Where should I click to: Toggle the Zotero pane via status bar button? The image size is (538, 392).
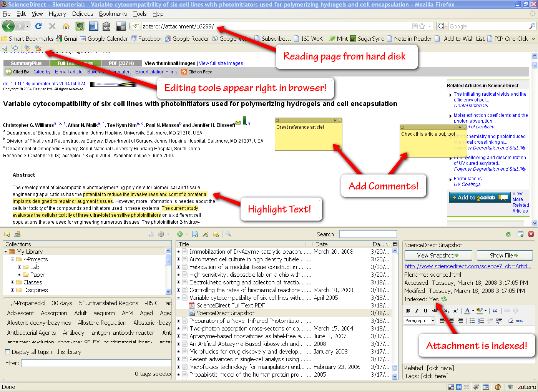click(x=526, y=387)
